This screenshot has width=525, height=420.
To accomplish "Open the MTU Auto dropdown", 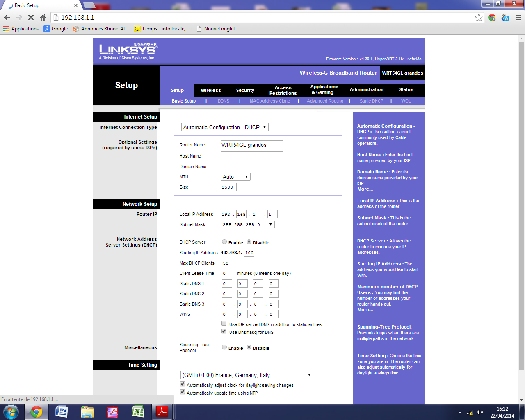I will [x=235, y=177].
